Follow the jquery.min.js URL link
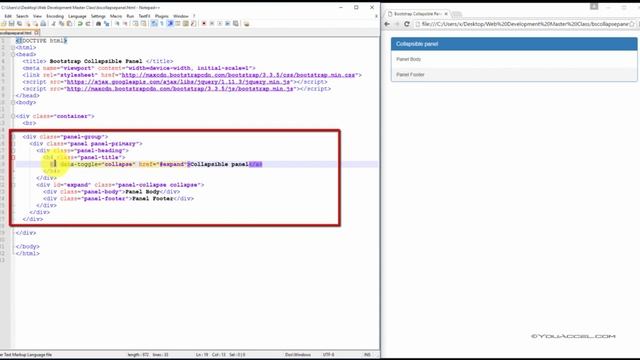 pos(178,82)
